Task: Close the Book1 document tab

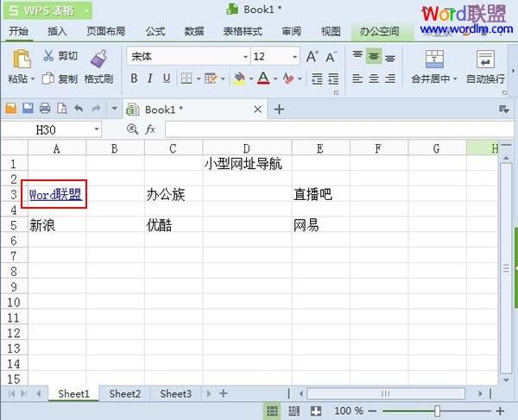Action: pyautogui.click(x=258, y=110)
